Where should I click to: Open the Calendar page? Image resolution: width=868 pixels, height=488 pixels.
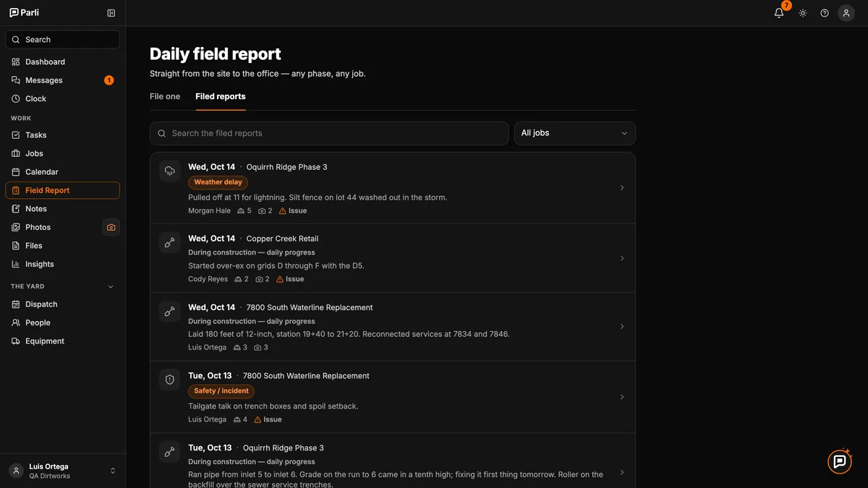click(62, 172)
